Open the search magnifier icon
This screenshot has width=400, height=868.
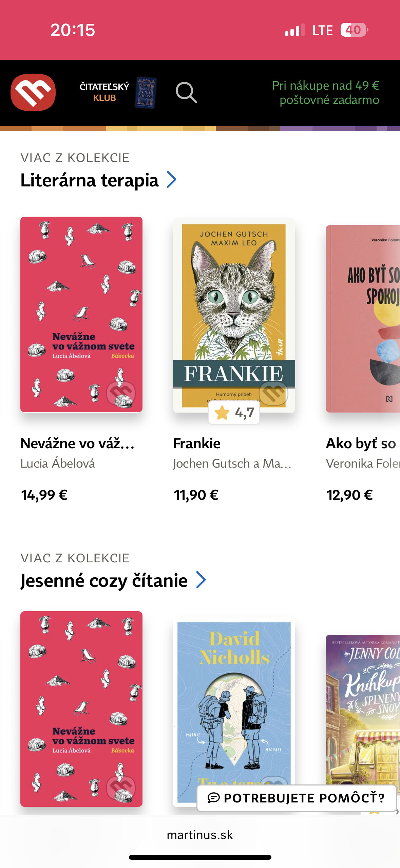point(186,92)
